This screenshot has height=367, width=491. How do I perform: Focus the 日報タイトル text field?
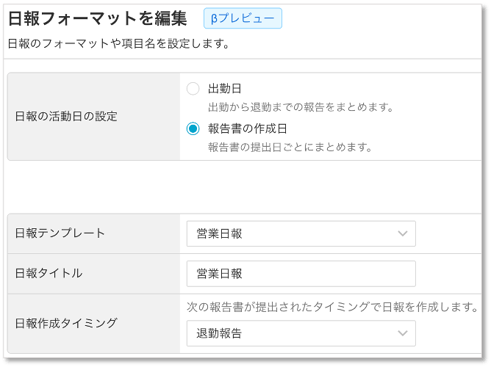pyautogui.click(x=301, y=274)
